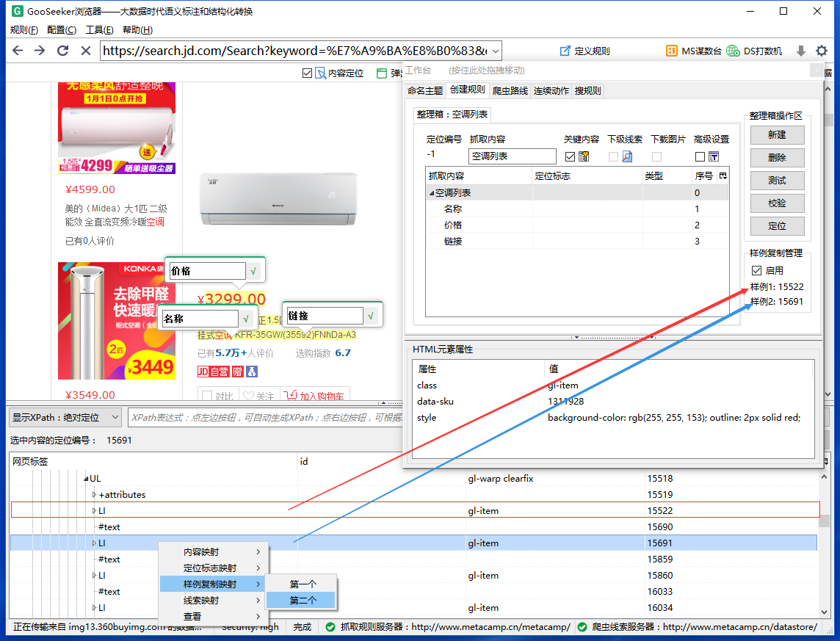Stop page loading with the X icon
Image resolution: width=840 pixels, height=641 pixels.
(86, 51)
